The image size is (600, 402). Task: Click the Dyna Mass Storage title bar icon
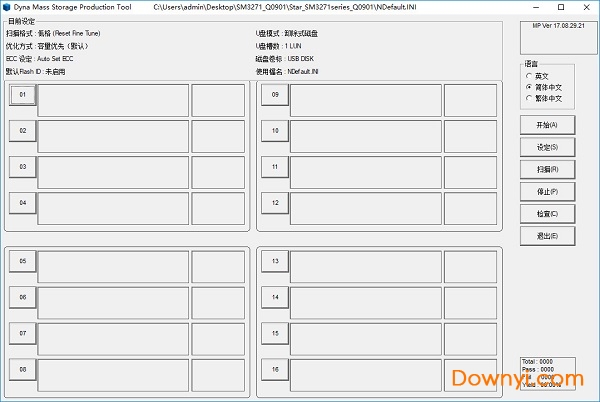click(x=7, y=7)
